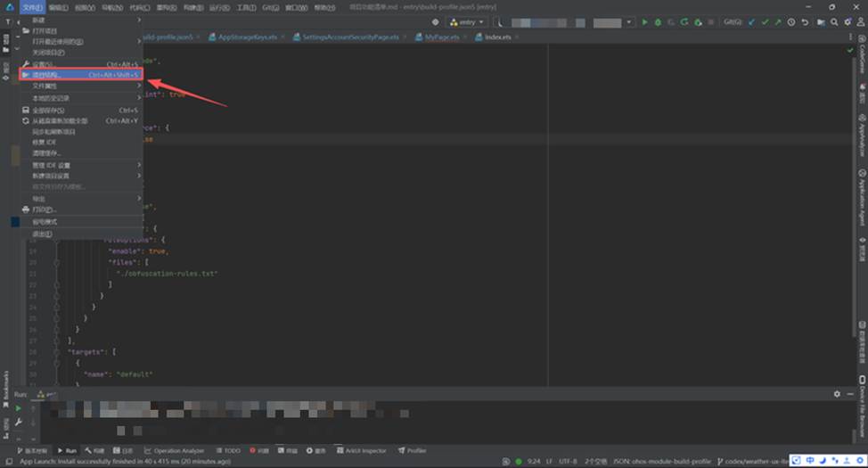Click the Git commit checkmark icon
868x468 pixels.
point(765,21)
